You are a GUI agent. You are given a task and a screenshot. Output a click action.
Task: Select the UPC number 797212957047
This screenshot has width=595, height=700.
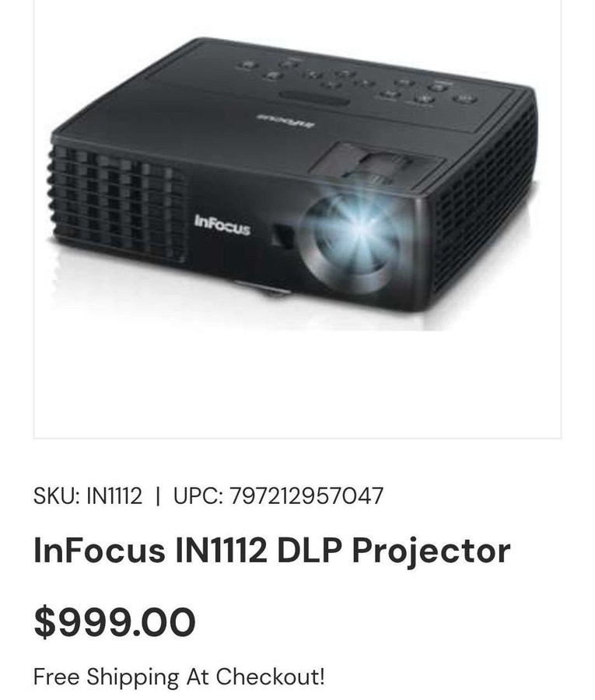(x=306, y=495)
